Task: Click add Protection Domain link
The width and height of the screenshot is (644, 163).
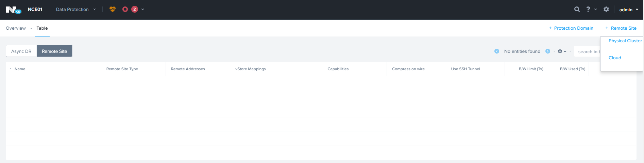Action: [571, 28]
